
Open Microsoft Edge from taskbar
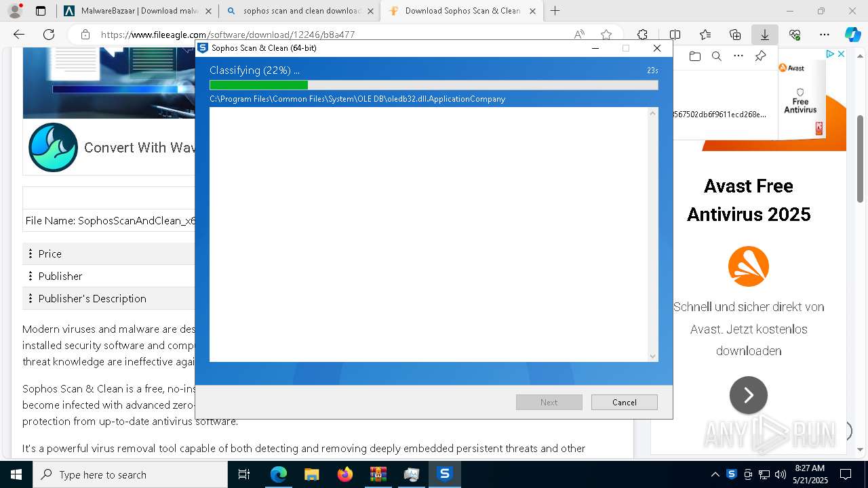pyautogui.click(x=279, y=474)
